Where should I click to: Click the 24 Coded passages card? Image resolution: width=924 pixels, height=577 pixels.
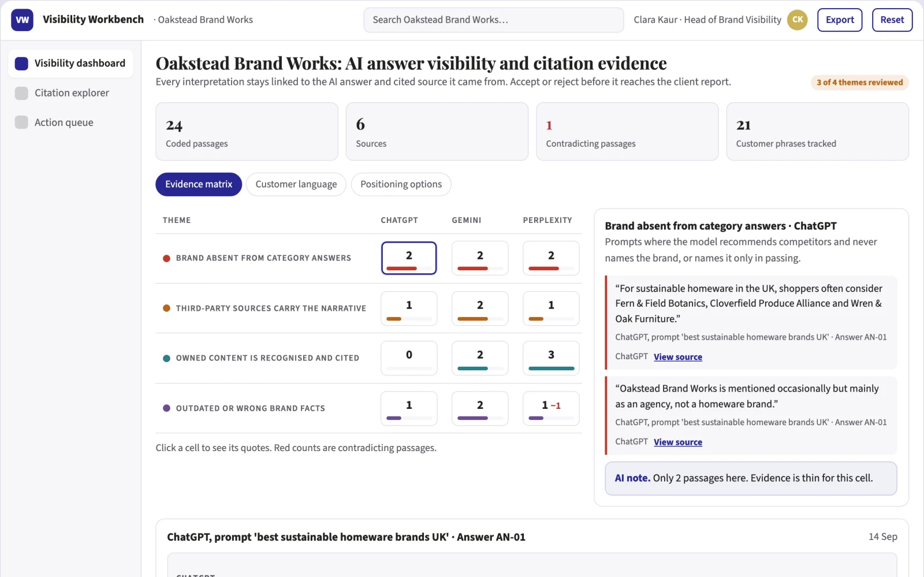[247, 132]
